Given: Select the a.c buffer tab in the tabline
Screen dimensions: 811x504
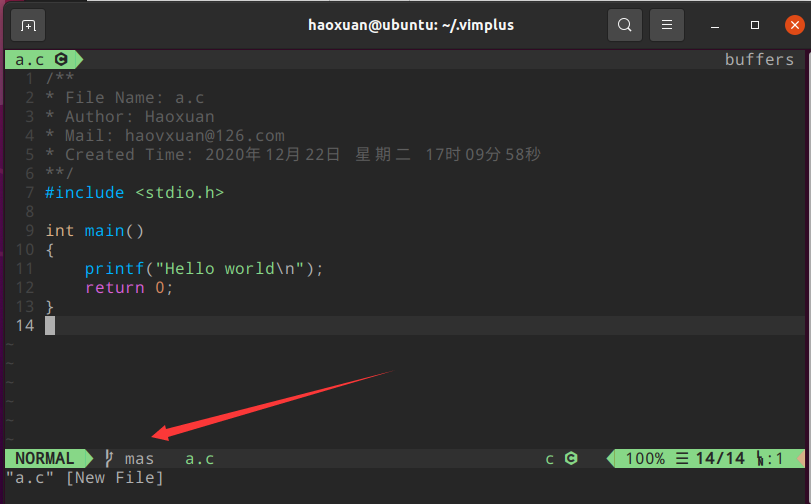Looking at the screenshot, I should coord(31,60).
